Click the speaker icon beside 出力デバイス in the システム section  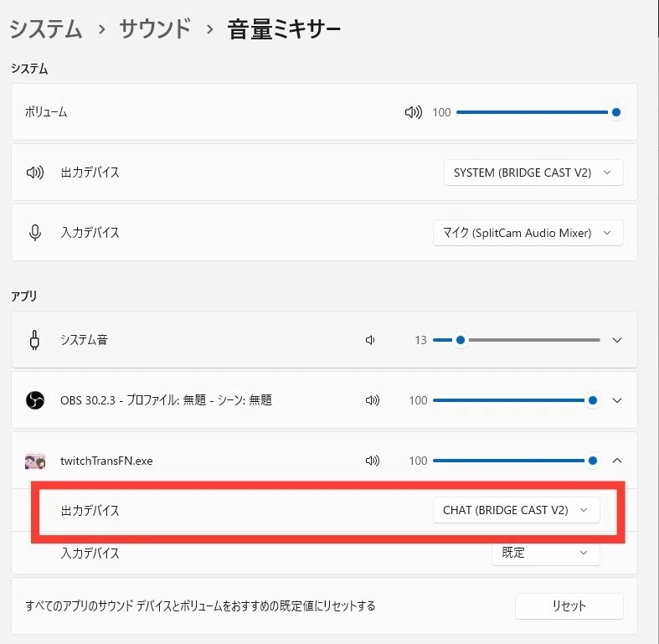[35, 173]
